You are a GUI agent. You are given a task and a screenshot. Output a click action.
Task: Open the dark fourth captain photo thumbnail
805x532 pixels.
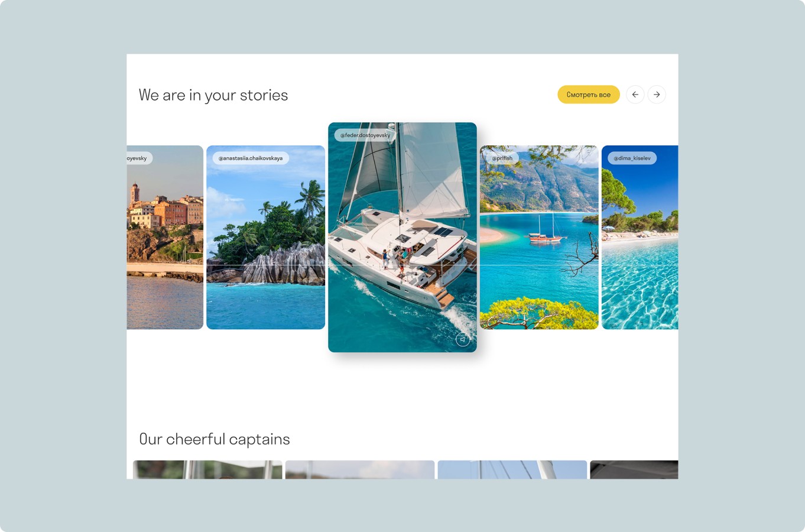(634, 470)
